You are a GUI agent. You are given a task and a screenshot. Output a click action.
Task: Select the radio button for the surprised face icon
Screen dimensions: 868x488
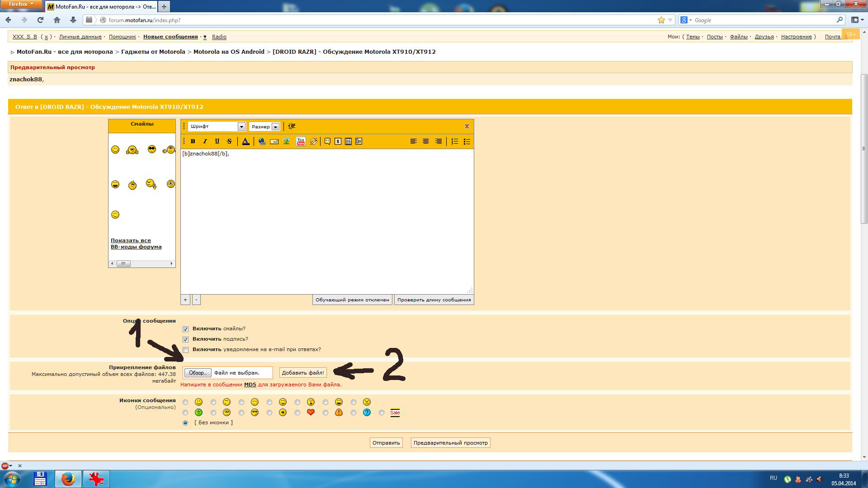(297, 402)
